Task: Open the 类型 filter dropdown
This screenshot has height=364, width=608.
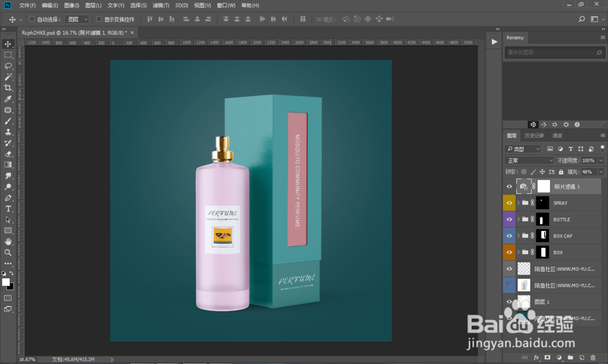Action: click(x=523, y=149)
